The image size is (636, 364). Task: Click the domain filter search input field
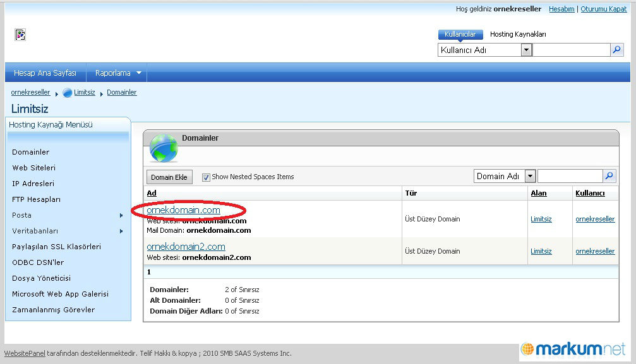point(570,176)
